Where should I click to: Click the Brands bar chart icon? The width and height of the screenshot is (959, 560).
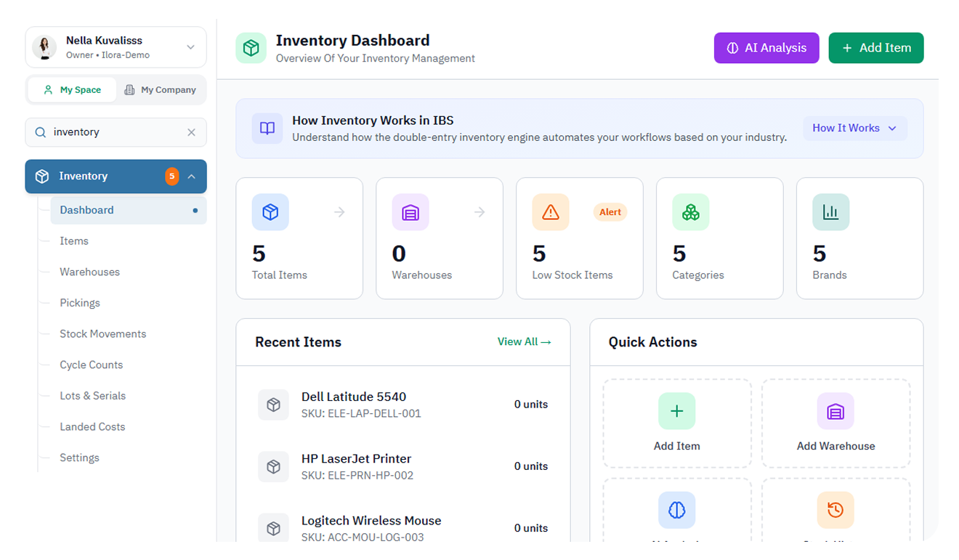pyautogui.click(x=831, y=212)
